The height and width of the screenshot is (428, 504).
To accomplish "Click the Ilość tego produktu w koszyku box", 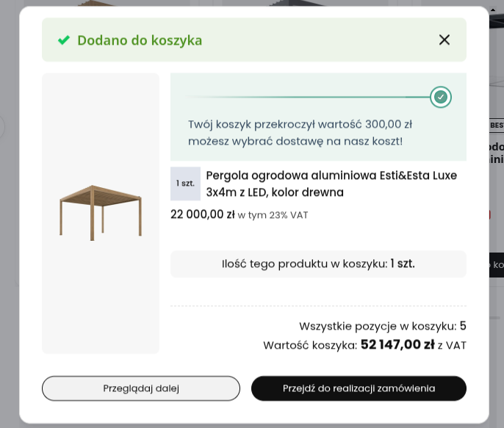I will tap(318, 264).
